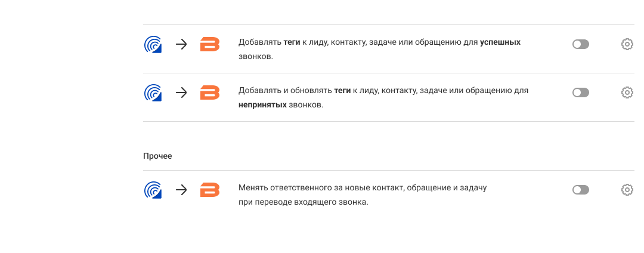The width and height of the screenshot is (644, 253).
Task: Click orange B logo in missed calls row
Action: point(209,92)
